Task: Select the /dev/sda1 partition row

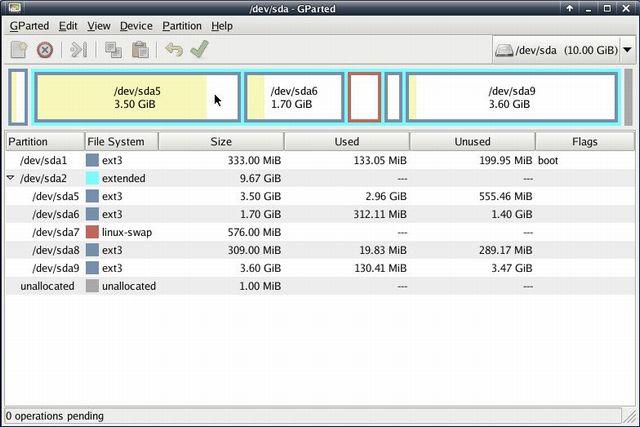Action: pyautogui.click(x=320, y=160)
